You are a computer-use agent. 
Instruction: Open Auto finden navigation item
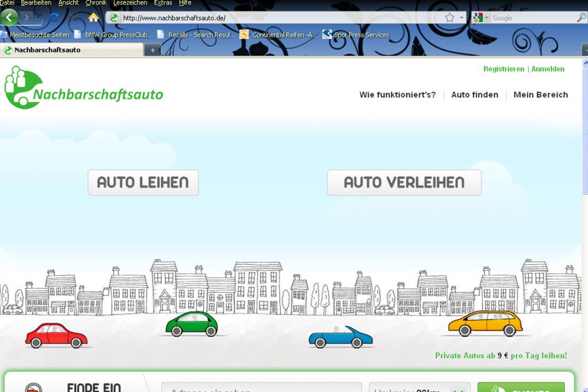(x=475, y=95)
